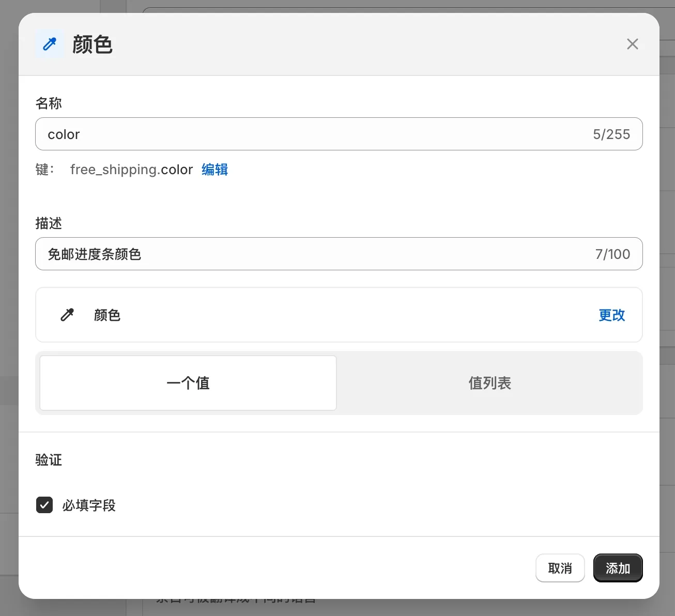
Task: Click the dialog close X icon
Action: pos(632,44)
